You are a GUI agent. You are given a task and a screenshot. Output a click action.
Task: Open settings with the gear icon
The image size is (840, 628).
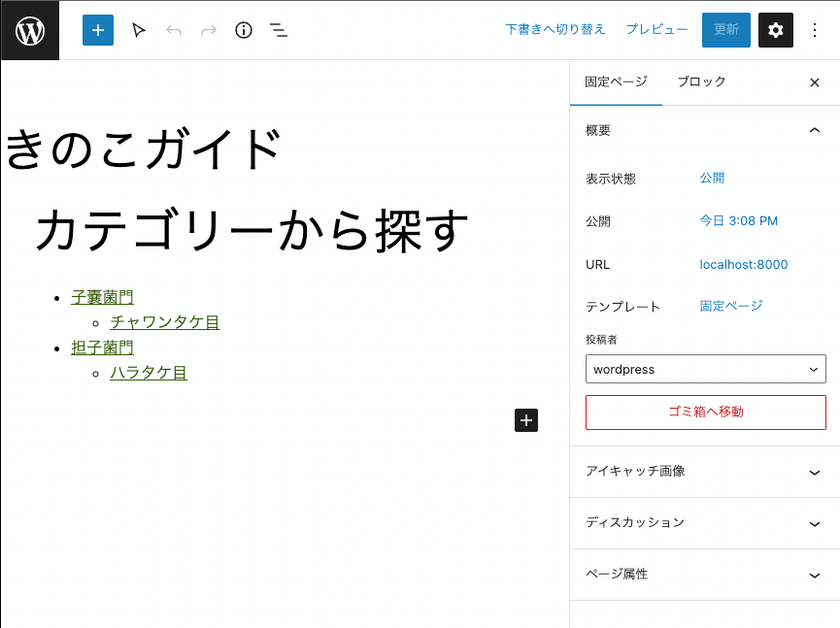(x=774, y=30)
